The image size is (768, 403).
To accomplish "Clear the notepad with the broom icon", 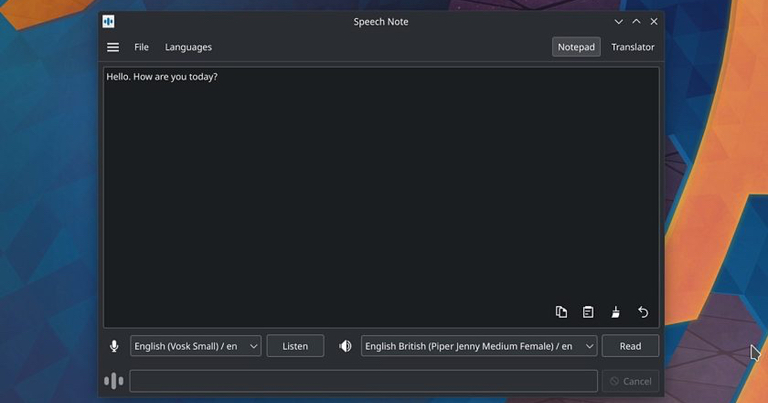I will 615,312.
